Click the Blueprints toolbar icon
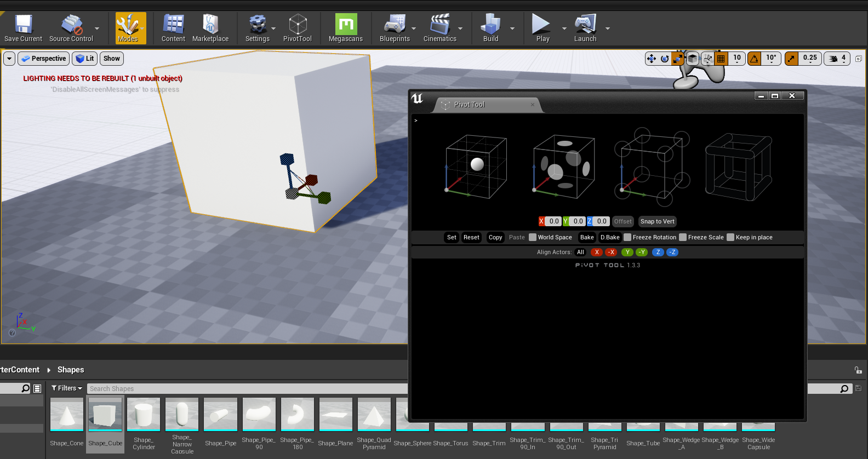 pos(395,25)
